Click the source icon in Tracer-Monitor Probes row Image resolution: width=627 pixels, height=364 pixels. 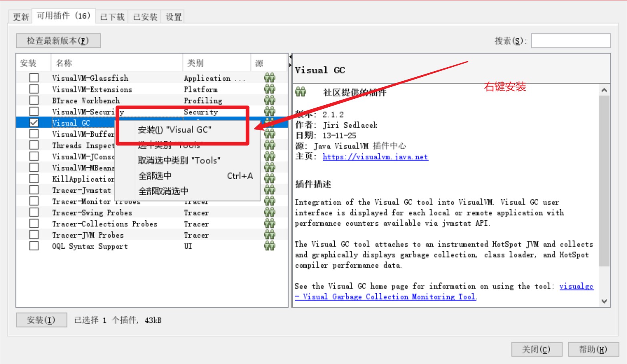270,201
